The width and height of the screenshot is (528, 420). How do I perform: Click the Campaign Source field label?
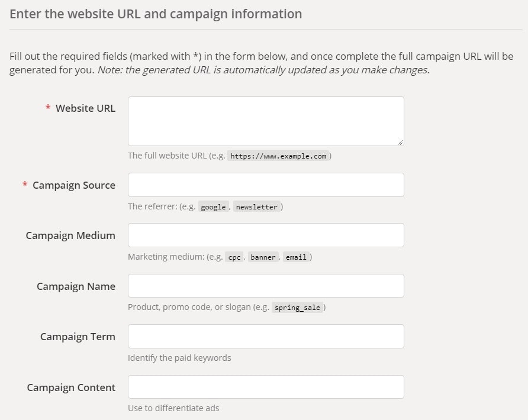click(x=73, y=185)
